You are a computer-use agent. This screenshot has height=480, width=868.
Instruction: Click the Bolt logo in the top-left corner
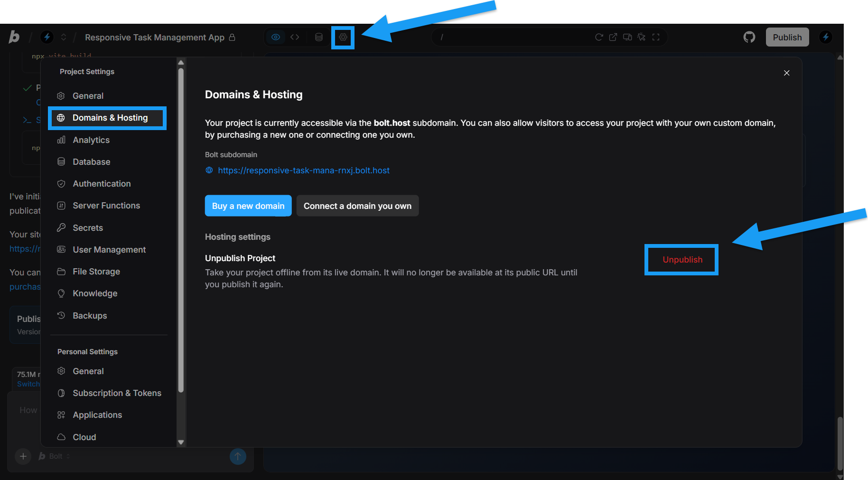pyautogui.click(x=14, y=37)
